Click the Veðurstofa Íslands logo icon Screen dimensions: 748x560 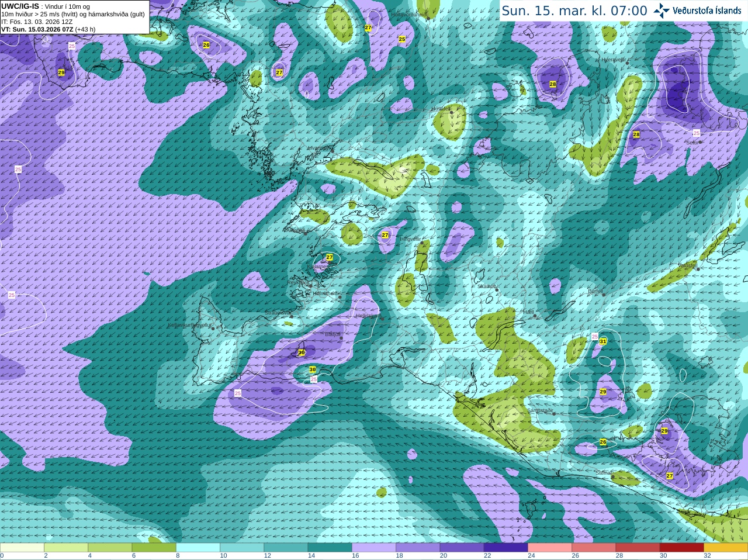point(662,10)
